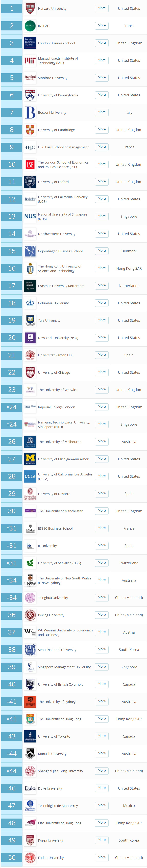Click More button for Tsinghua University
147x868 pixels.
[x=102, y=597]
